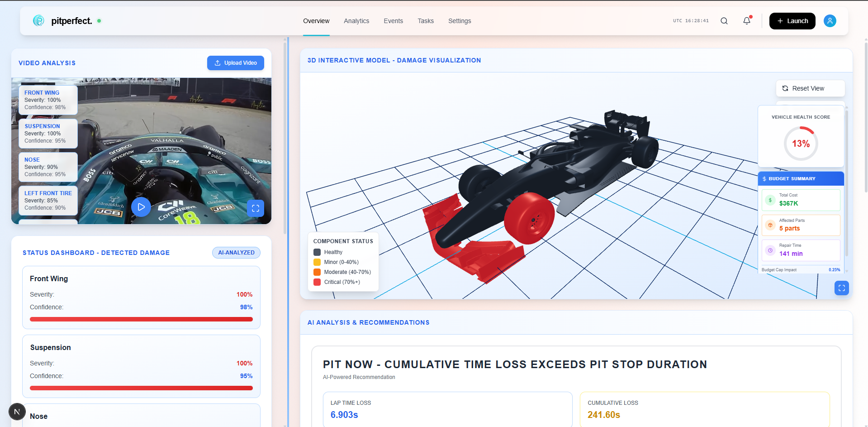868x427 pixels.
Task: Click the Front Wing card title
Action: coord(49,279)
